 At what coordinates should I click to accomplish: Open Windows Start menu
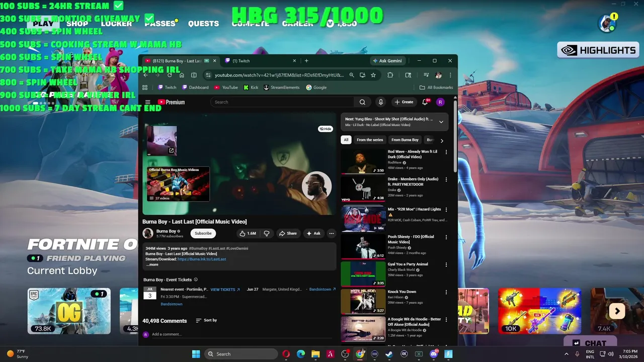point(196,354)
